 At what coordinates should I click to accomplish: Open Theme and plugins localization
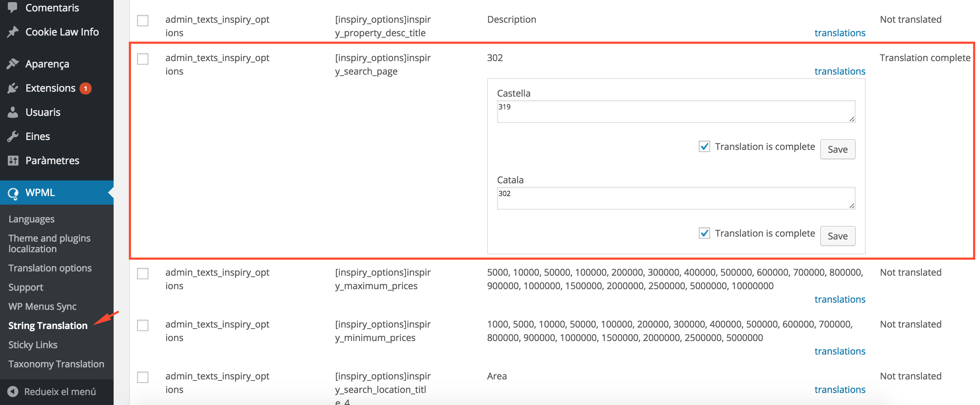[x=49, y=243]
